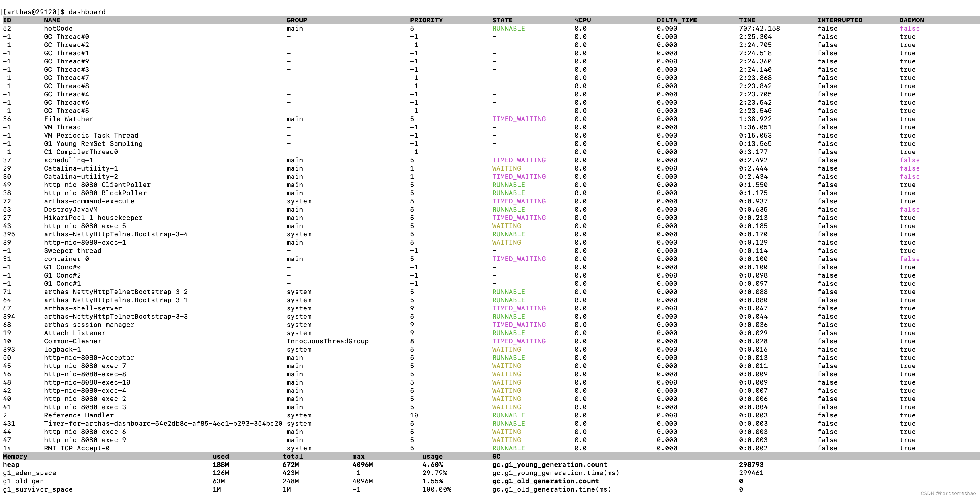The width and height of the screenshot is (980, 498).
Task: Select 'http-nio-8080-ClientPoller' thread name
Action: point(98,185)
